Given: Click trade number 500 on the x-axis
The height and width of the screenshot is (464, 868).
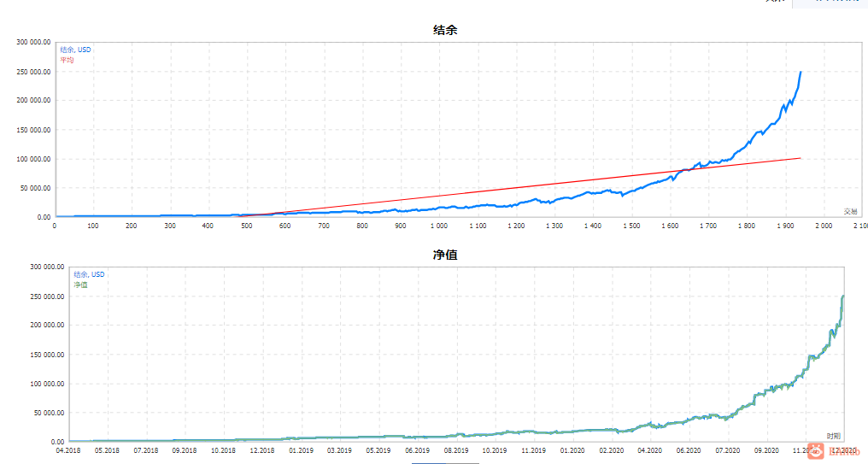Looking at the screenshot, I should click(246, 226).
